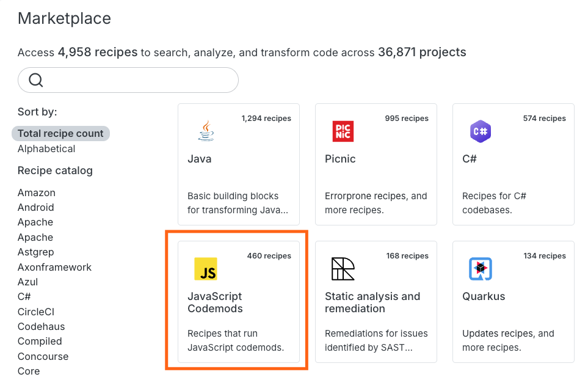Viewport: 588px width, 377px height.
Task: Open the CircleCI catalog category
Action: click(x=36, y=312)
